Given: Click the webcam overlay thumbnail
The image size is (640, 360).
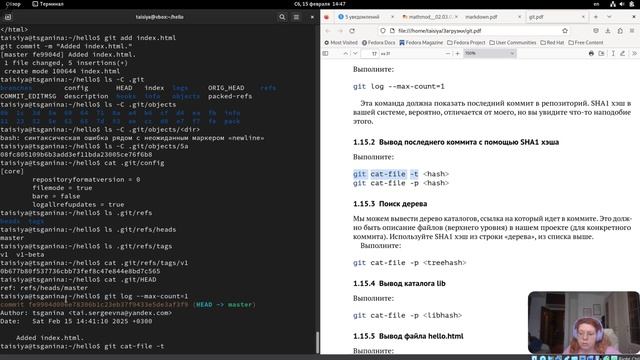Looking at the screenshot, I should [584, 322].
